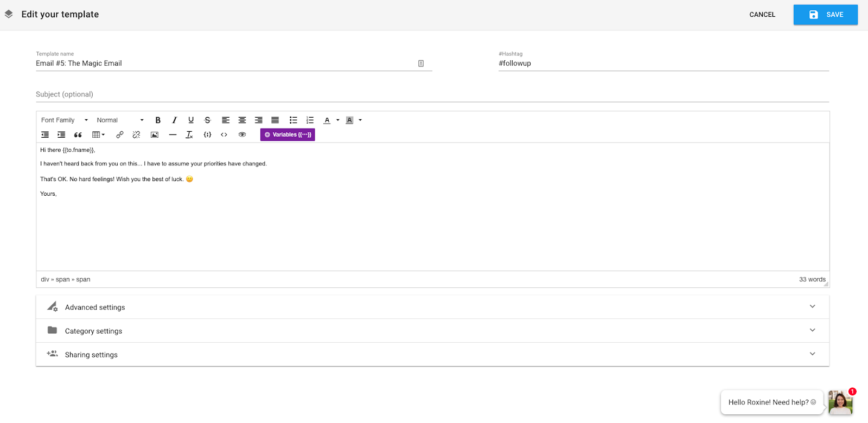Cancel editing the template
Viewport: 868px width, 423px height.
coord(762,15)
